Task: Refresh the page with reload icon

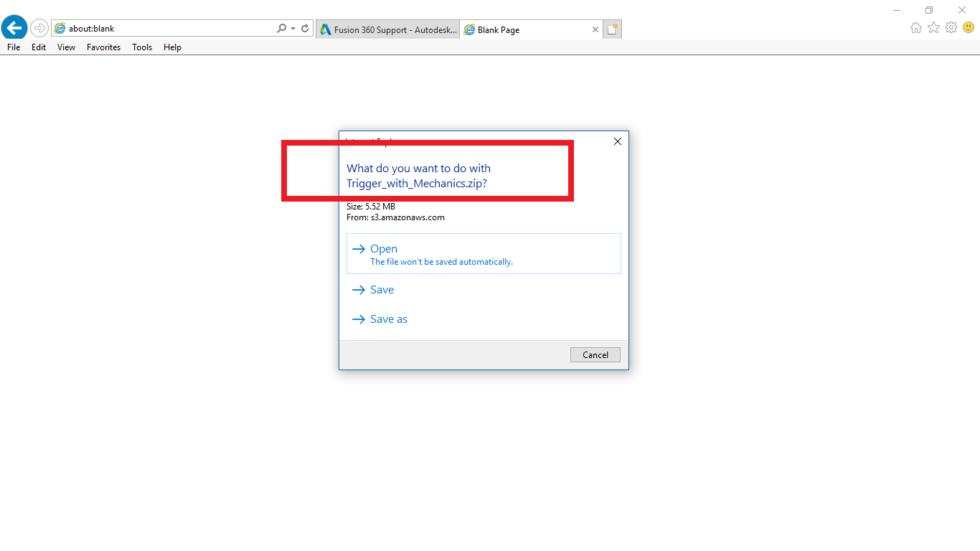Action: (x=305, y=29)
